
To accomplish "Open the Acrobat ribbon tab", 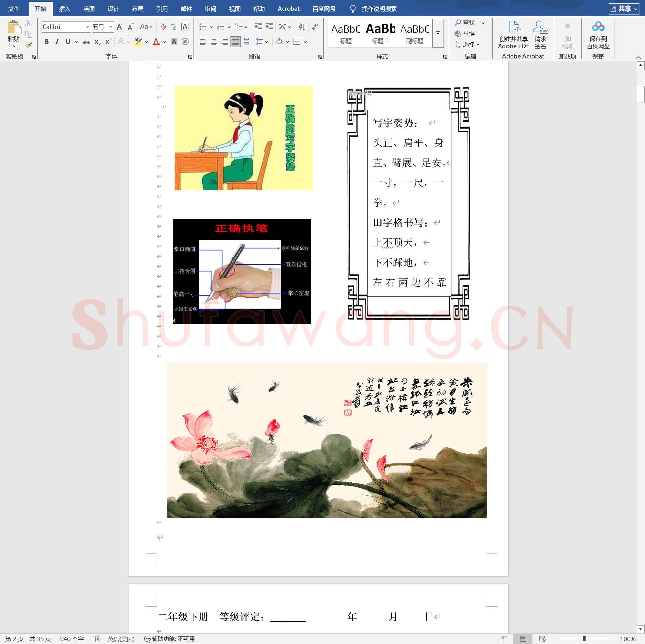I will [x=288, y=9].
